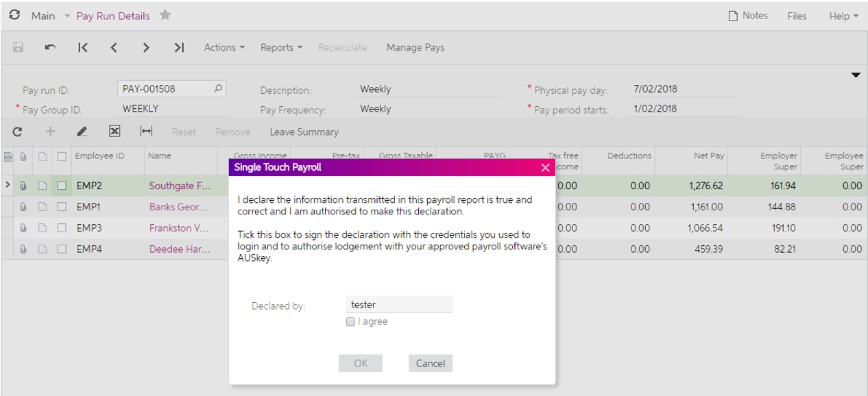This screenshot has width=868, height=396.
Task: Go to the previous pay run record
Action: 115,48
